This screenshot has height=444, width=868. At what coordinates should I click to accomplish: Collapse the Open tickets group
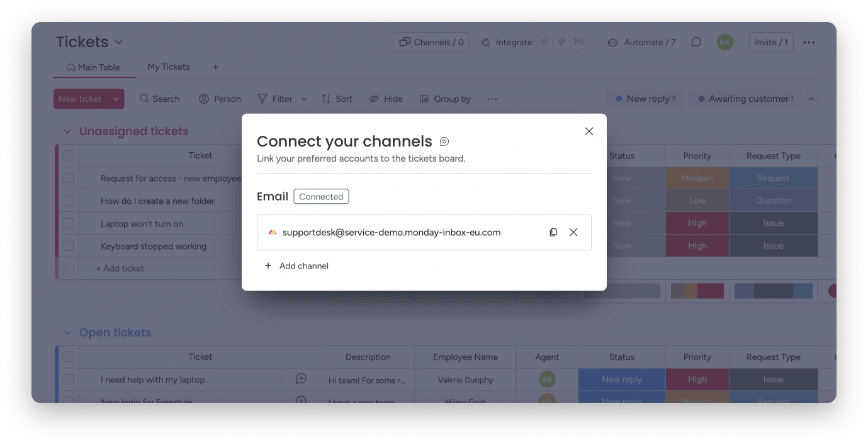click(x=67, y=333)
